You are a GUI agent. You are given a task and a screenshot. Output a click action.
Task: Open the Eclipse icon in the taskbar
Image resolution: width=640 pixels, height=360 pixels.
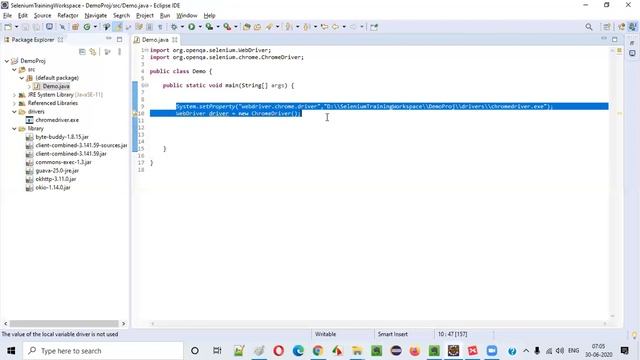[x=396, y=351]
